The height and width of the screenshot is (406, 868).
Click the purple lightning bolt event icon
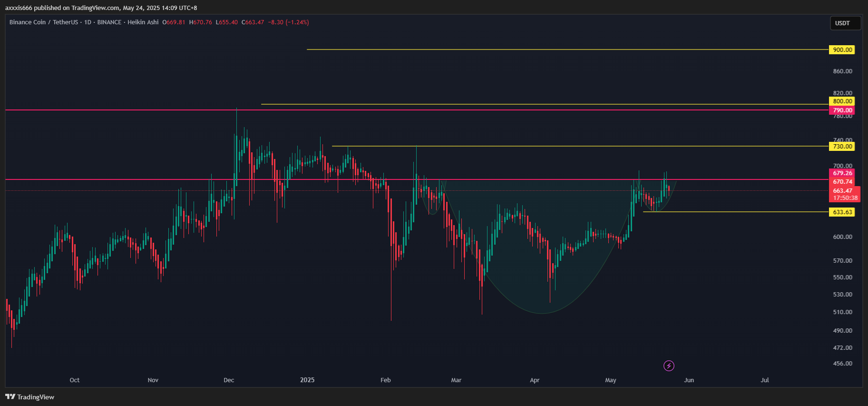(669, 366)
